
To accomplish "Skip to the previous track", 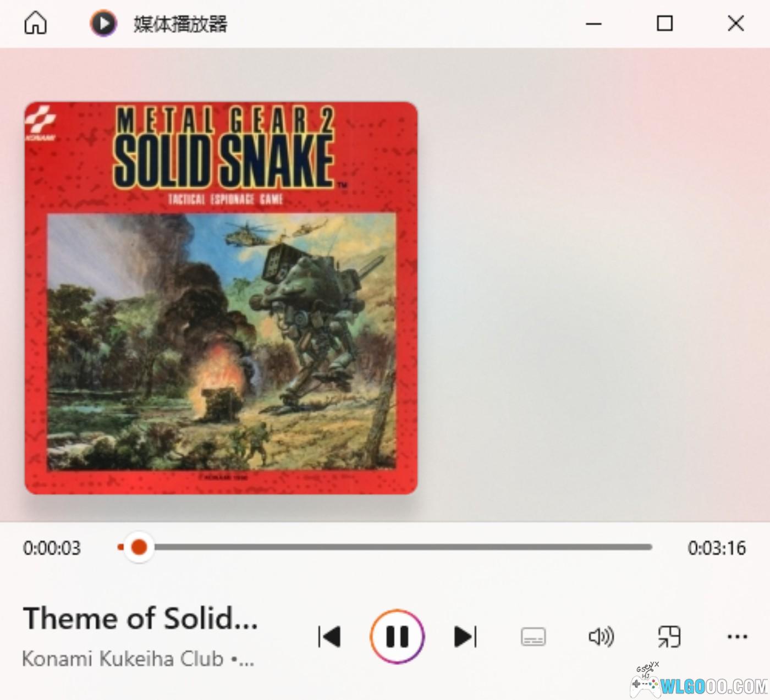I will [329, 637].
